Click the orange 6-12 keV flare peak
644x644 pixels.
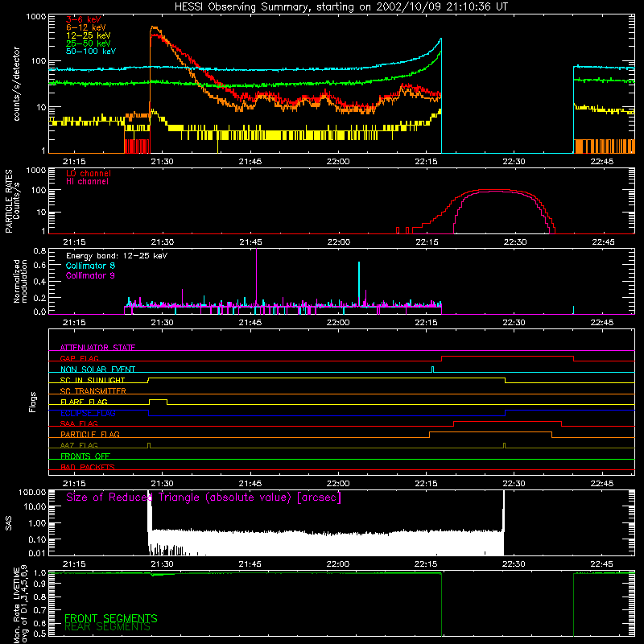[x=155, y=28]
